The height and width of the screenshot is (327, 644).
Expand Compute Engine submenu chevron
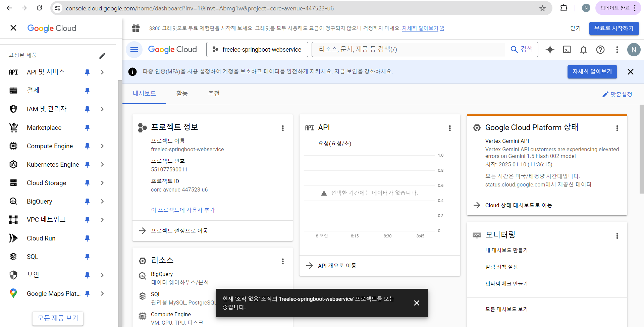102,146
